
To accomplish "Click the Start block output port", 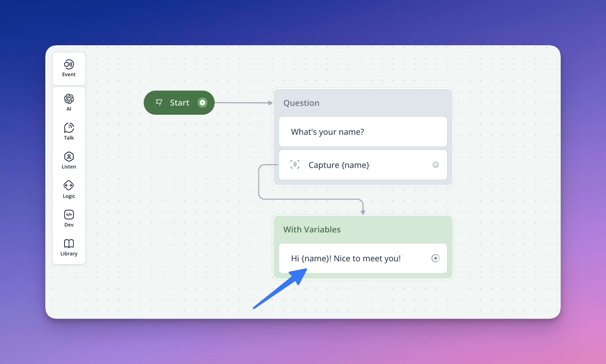I will point(202,103).
